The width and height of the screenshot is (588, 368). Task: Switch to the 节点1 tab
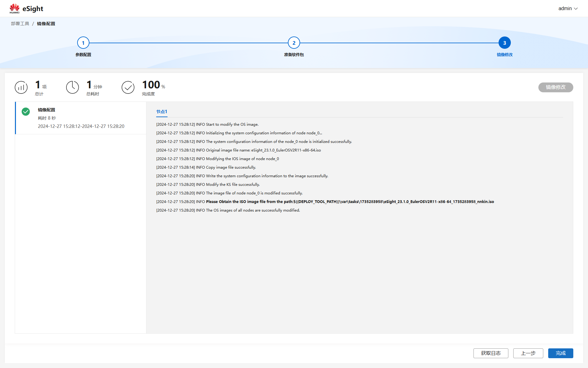162,112
